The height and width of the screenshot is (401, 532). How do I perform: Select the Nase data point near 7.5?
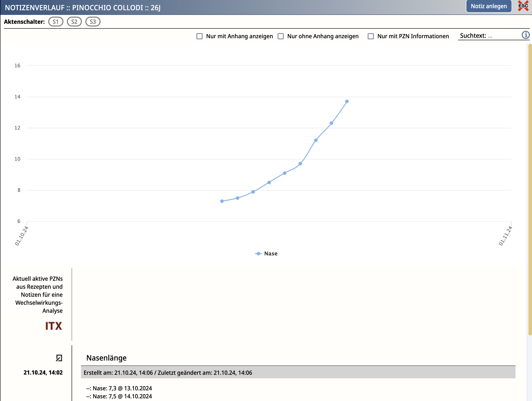(238, 198)
